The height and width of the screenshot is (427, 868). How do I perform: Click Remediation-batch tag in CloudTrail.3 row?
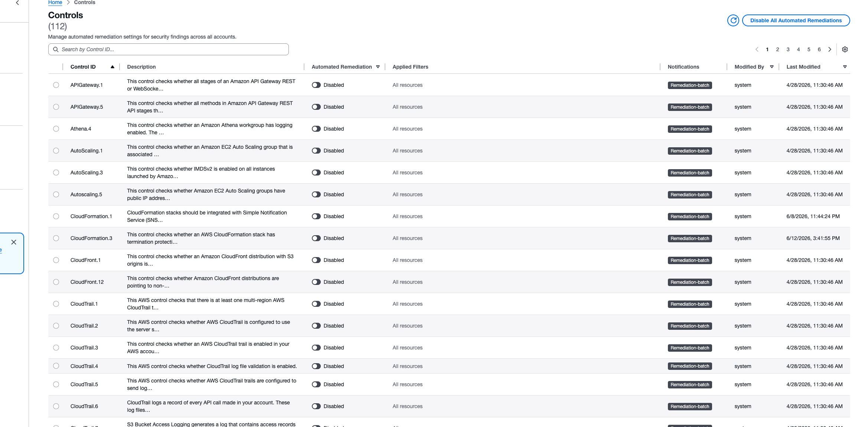tap(690, 348)
